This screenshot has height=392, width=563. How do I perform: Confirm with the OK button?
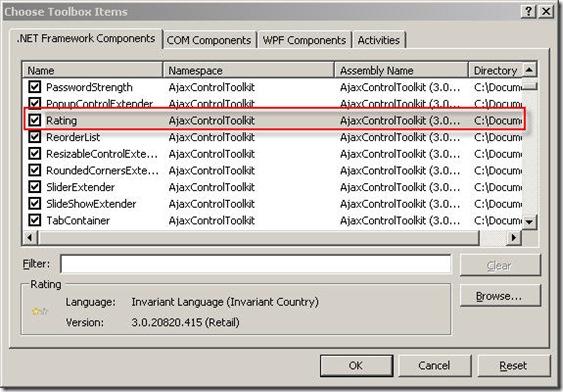click(x=356, y=365)
